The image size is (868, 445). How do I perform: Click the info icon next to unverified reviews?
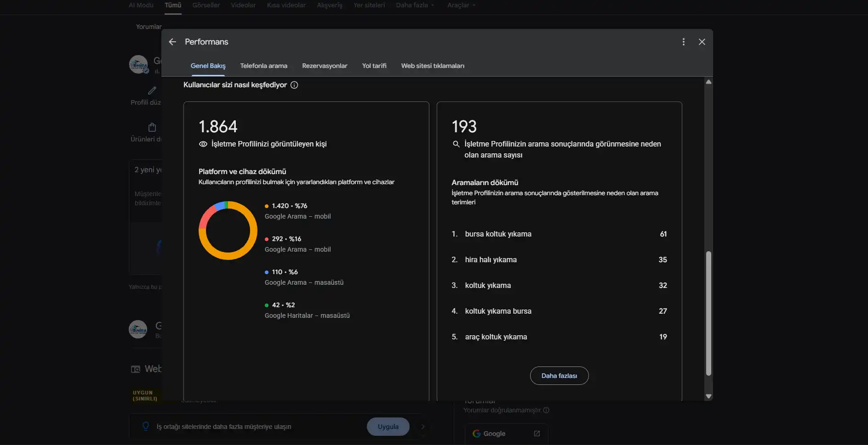pos(546,410)
